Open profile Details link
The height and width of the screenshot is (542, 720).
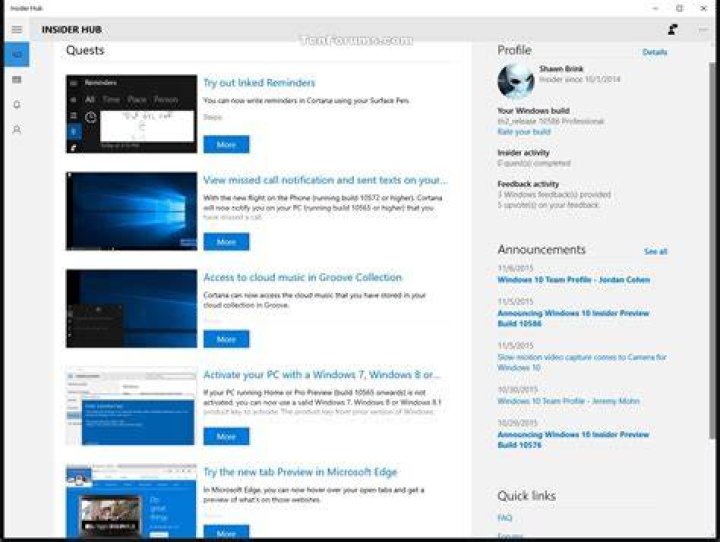[655, 52]
